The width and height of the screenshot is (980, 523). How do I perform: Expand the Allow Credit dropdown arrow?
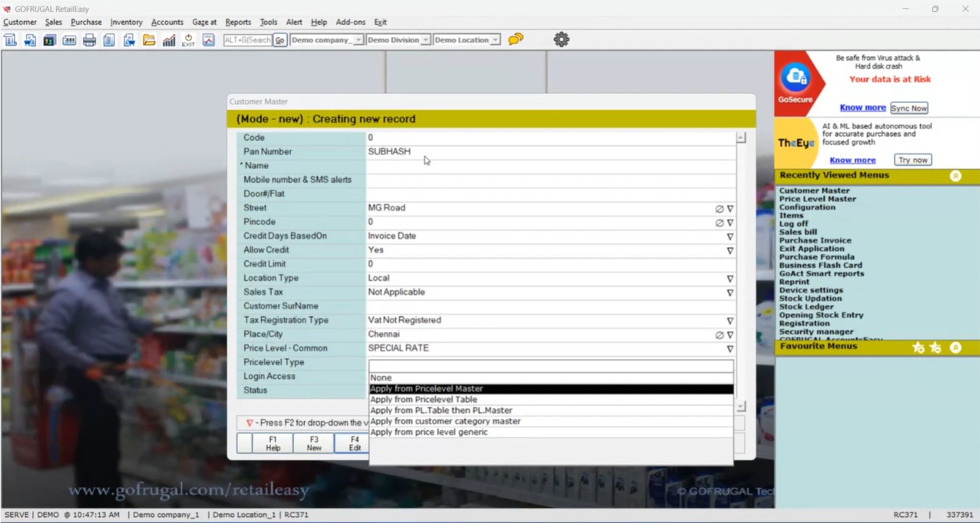pyautogui.click(x=729, y=250)
